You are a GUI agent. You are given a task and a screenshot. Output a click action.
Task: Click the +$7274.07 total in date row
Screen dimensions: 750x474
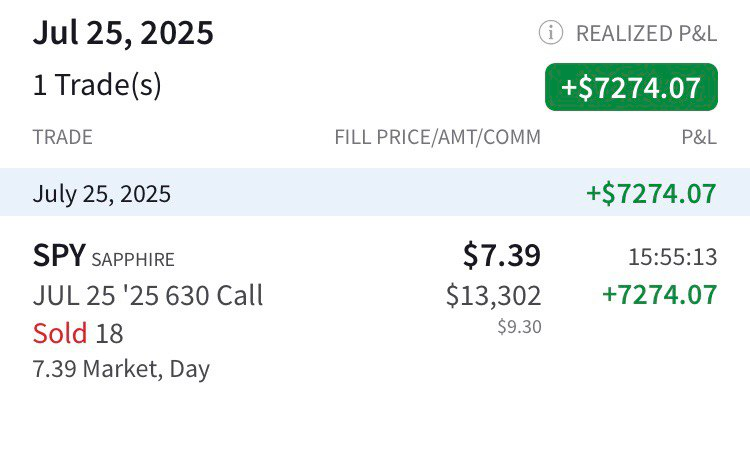[651, 193]
